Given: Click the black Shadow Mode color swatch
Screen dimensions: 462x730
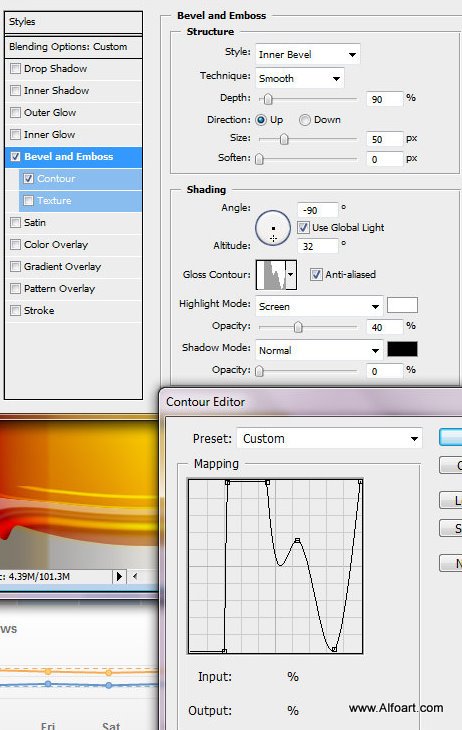Looking at the screenshot, I should coord(402,349).
